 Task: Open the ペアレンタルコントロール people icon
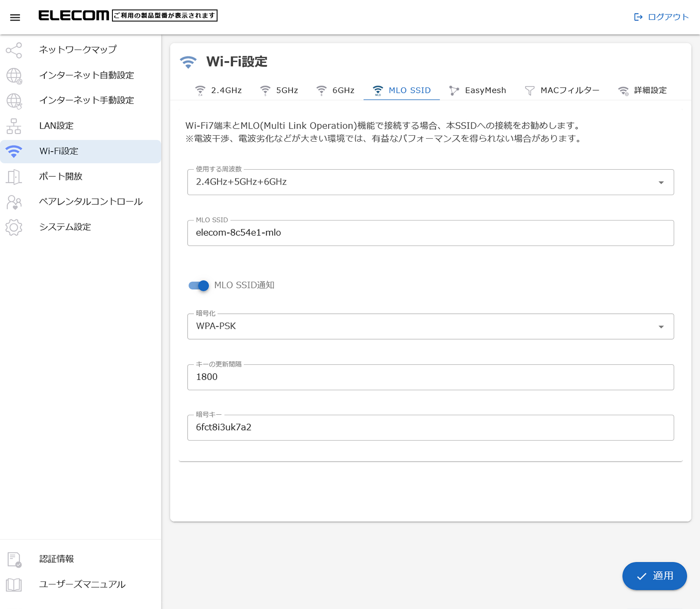pos(14,202)
